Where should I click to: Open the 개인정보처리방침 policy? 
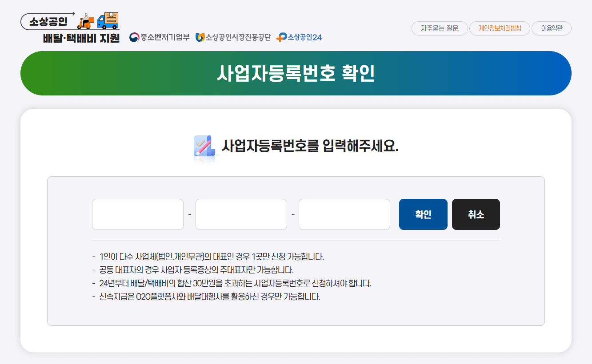point(500,28)
